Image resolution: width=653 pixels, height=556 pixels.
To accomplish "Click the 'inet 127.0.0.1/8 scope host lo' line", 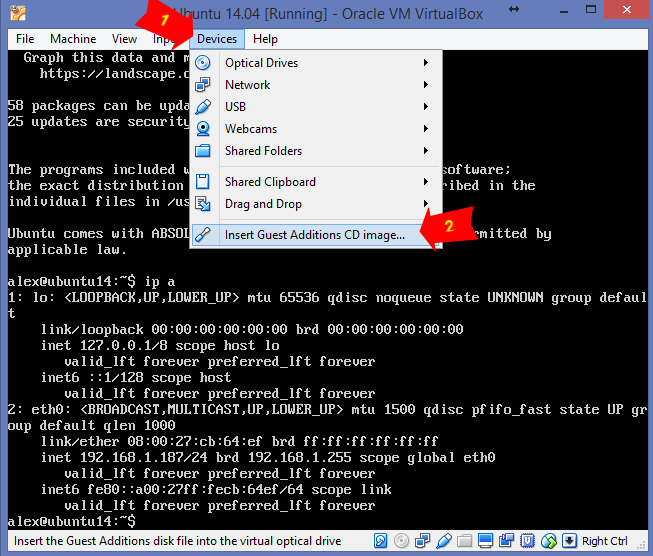I will click(x=160, y=346).
